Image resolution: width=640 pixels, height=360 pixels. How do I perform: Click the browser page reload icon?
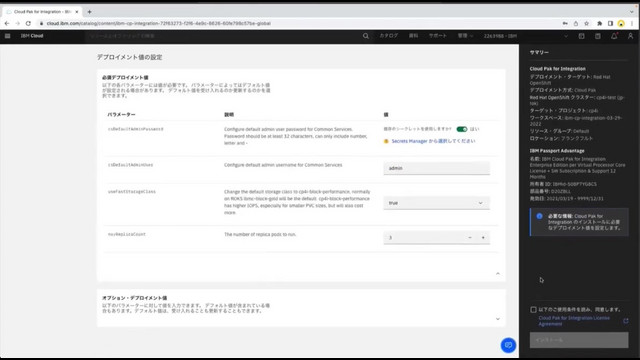point(28,23)
